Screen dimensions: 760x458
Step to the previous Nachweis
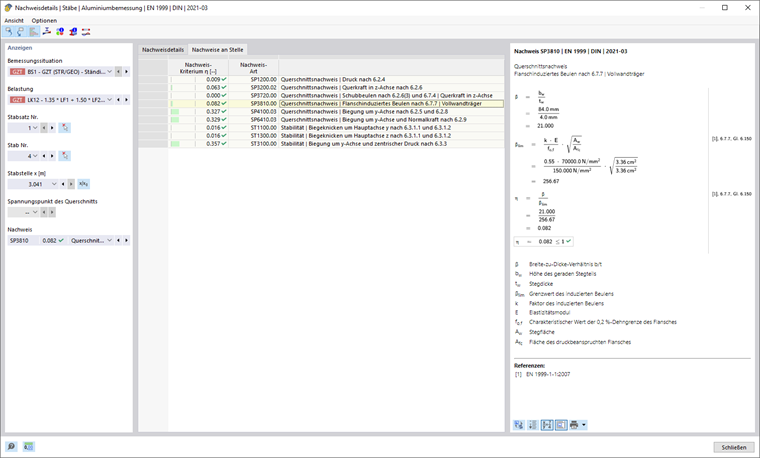tap(118, 240)
